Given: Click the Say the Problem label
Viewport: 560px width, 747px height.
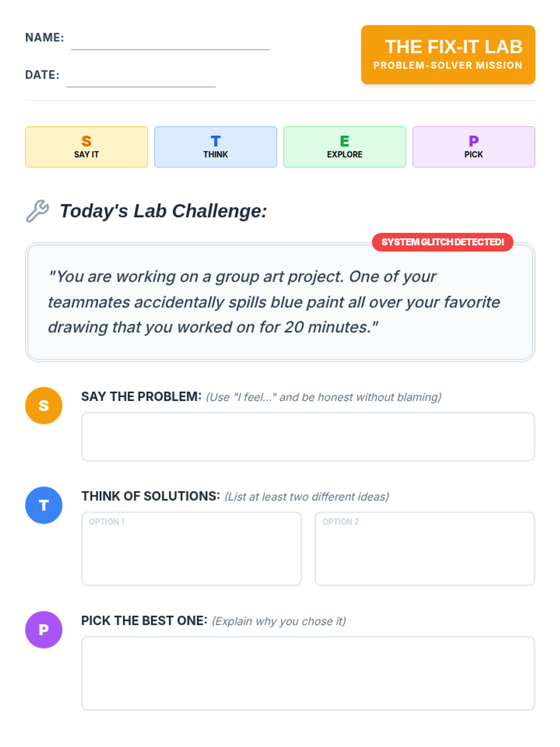Looking at the screenshot, I should click(141, 396).
